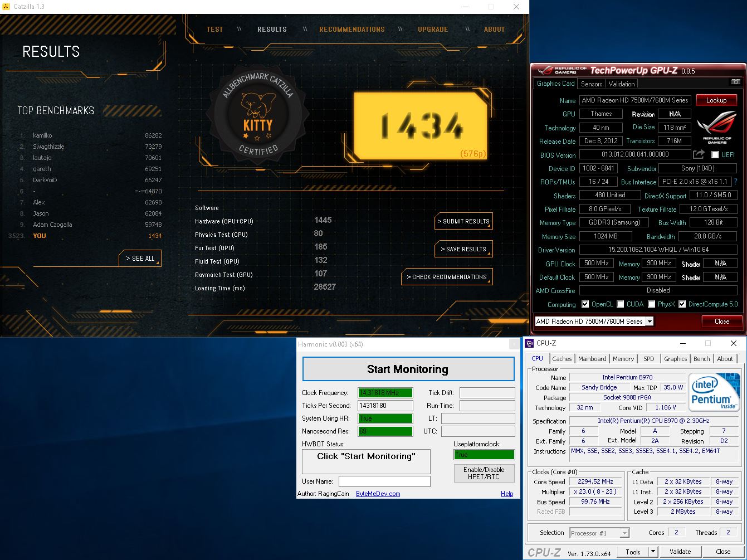Click the SAVE RESULTS button

(463, 249)
